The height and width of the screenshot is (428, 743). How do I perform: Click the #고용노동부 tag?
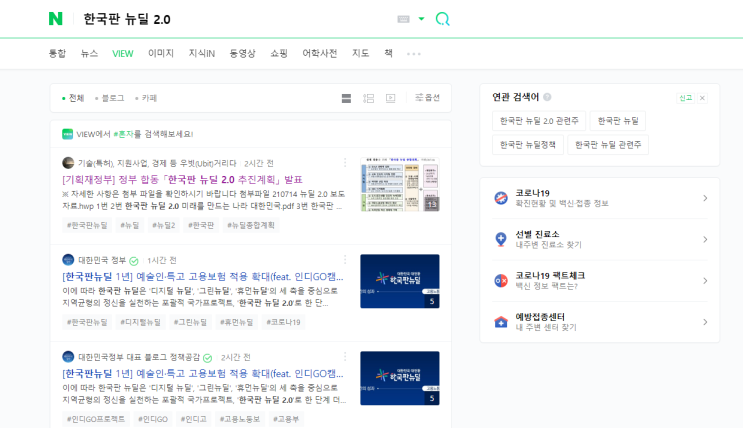coord(240,419)
